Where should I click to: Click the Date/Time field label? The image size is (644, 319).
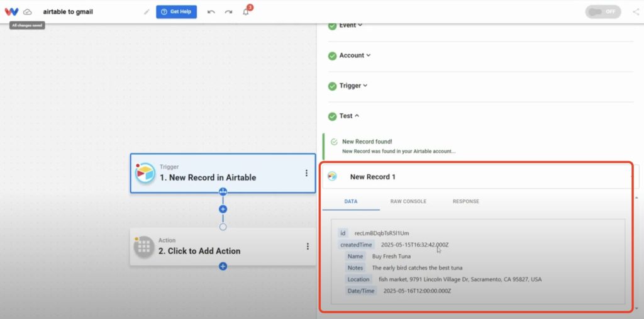point(361,291)
